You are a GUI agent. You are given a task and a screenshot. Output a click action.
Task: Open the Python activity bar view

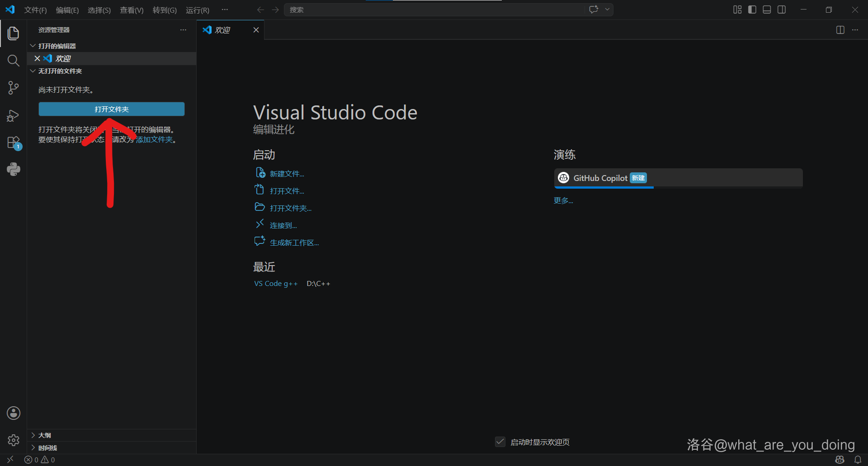[x=14, y=170]
